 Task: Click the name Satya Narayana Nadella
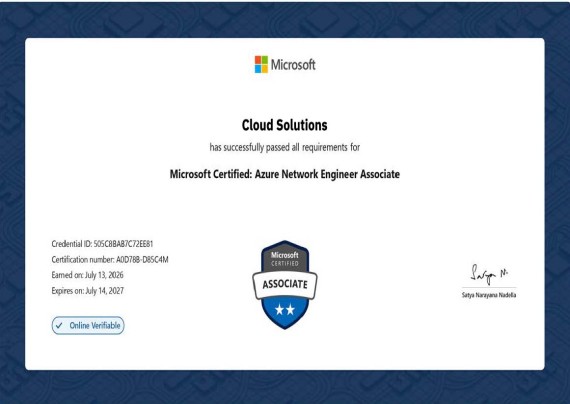[489, 295]
